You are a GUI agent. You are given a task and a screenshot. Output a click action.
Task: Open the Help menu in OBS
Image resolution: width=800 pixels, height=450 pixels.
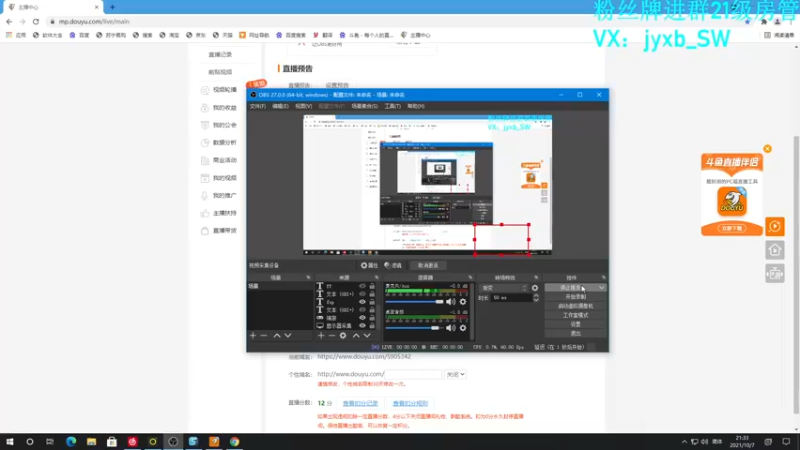[x=416, y=106]
